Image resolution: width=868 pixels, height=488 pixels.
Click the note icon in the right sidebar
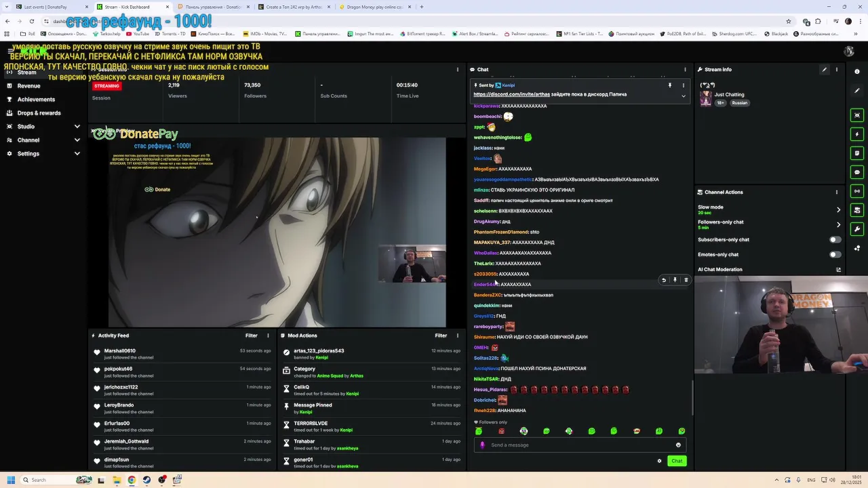[x=857, y=153]
